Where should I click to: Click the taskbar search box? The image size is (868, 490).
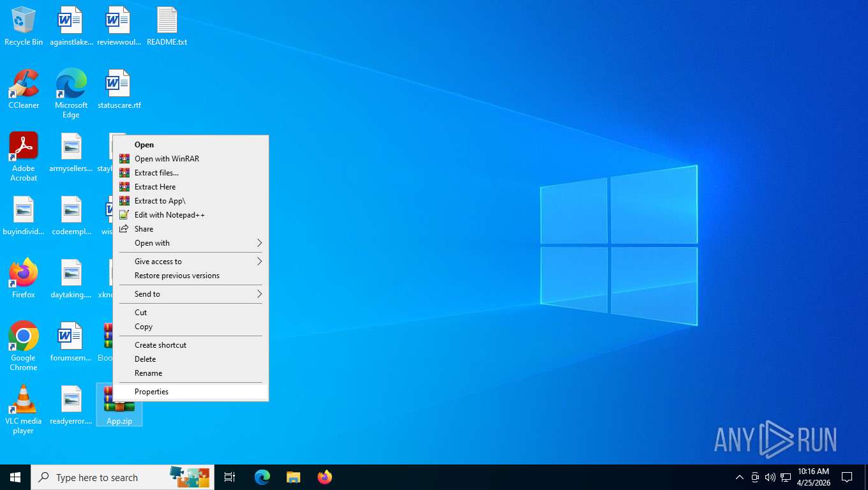[123, 477]
